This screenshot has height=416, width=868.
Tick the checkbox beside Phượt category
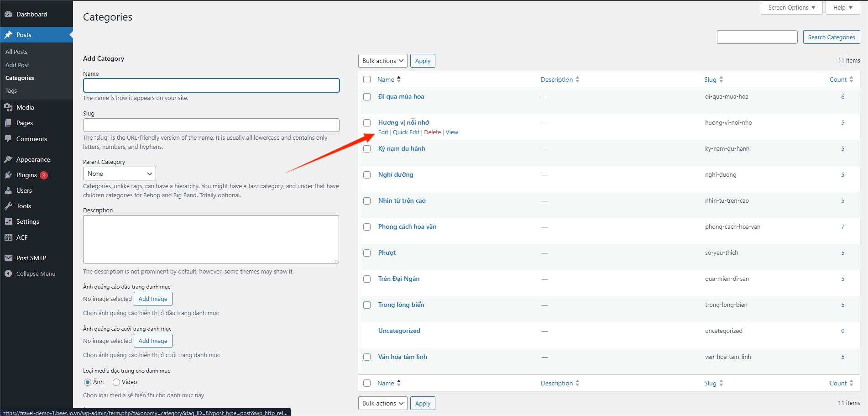[367, 253]
